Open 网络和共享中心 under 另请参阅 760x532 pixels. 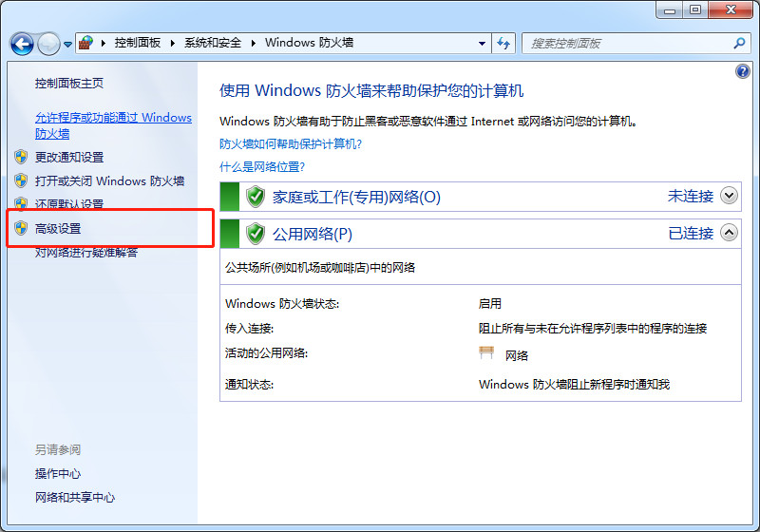click(x=75, y=498)
